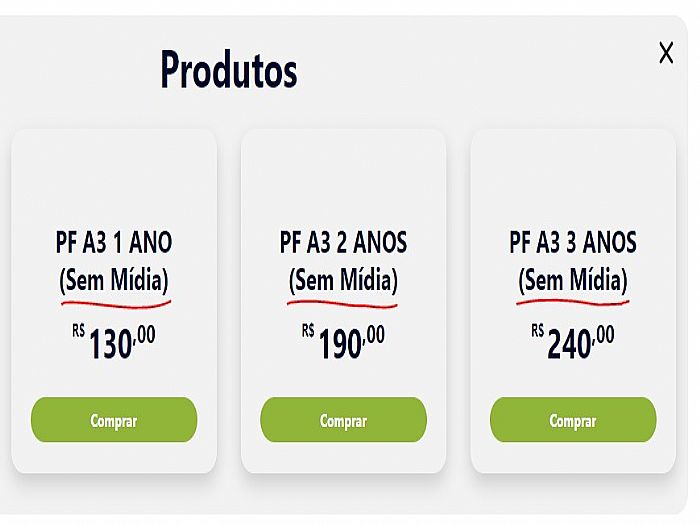Screen dimensions: 700x525
Task: Click (Sem Mídia) under 3 ANOS card
Action: tap(573, 280)
